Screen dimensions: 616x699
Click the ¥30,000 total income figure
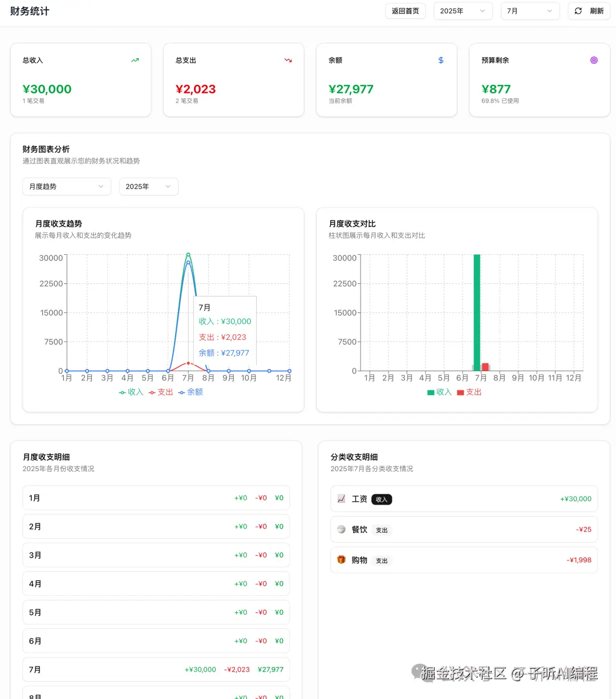click(x=47, y=89)
